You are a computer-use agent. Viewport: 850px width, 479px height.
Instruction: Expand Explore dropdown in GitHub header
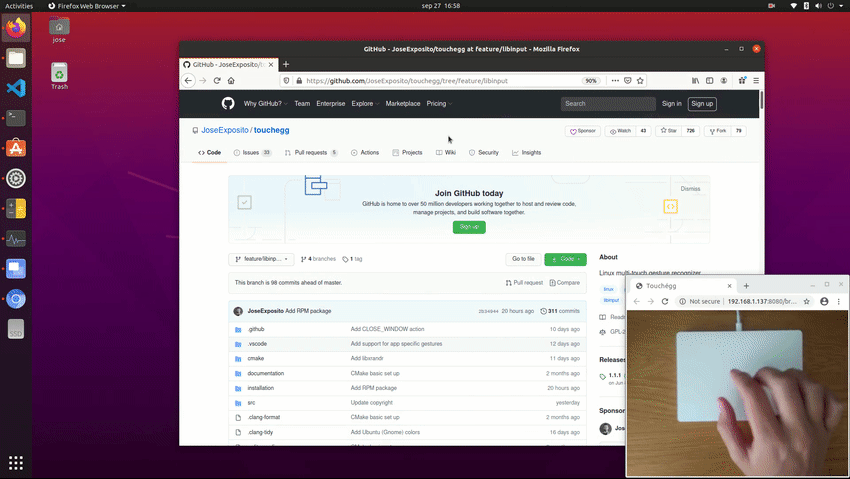tap(365, 103)
